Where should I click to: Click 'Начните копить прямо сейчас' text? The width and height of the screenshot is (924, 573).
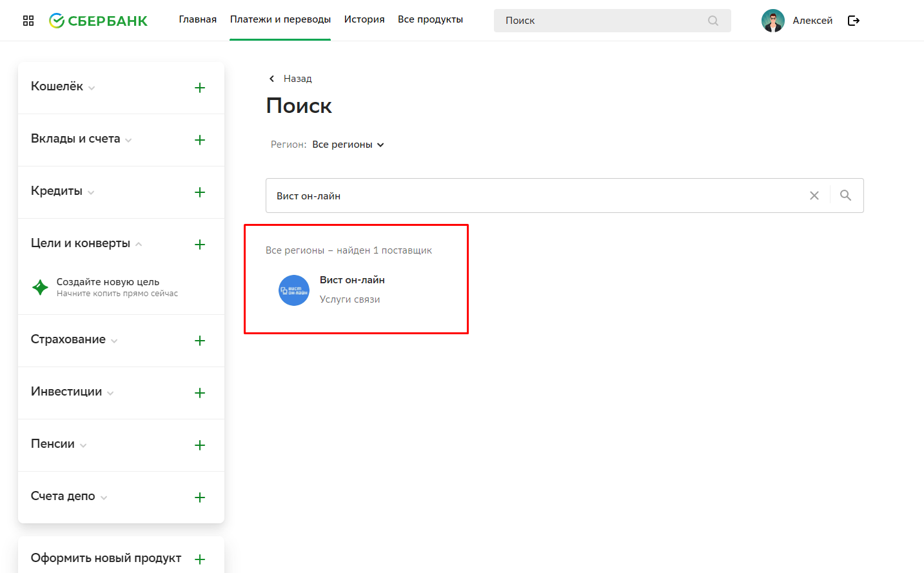click(117, 294)
